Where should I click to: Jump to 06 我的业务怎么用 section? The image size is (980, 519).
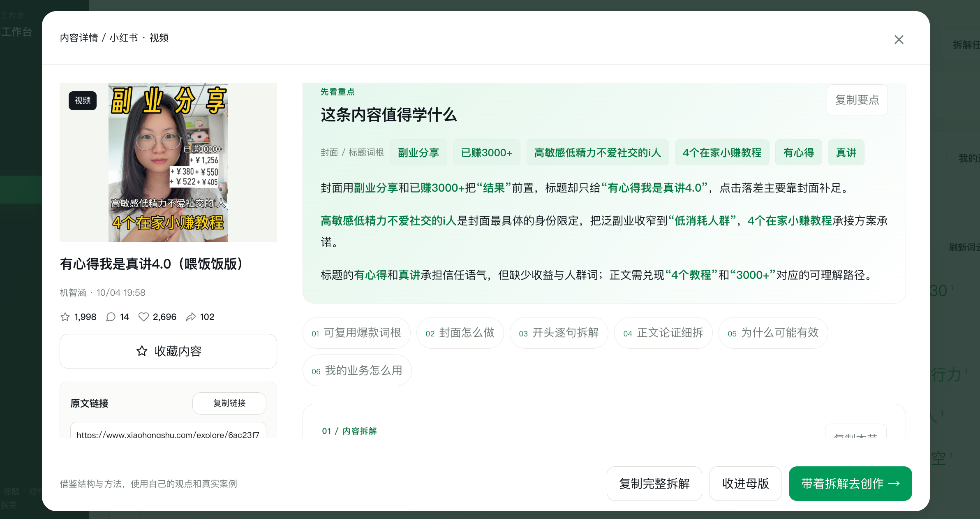click(x=357, y=371)
